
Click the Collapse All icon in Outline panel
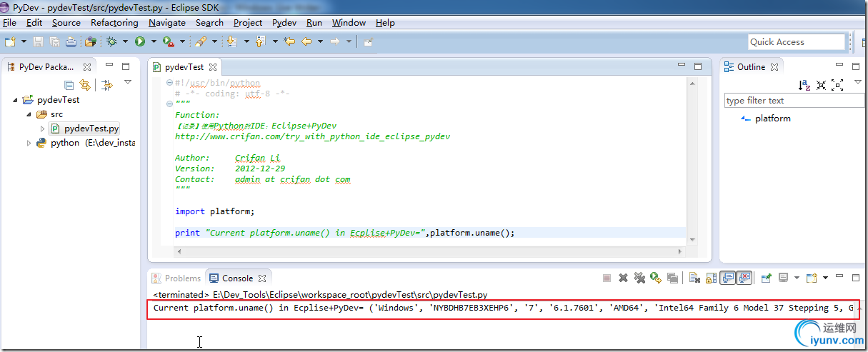coord(821,84)
